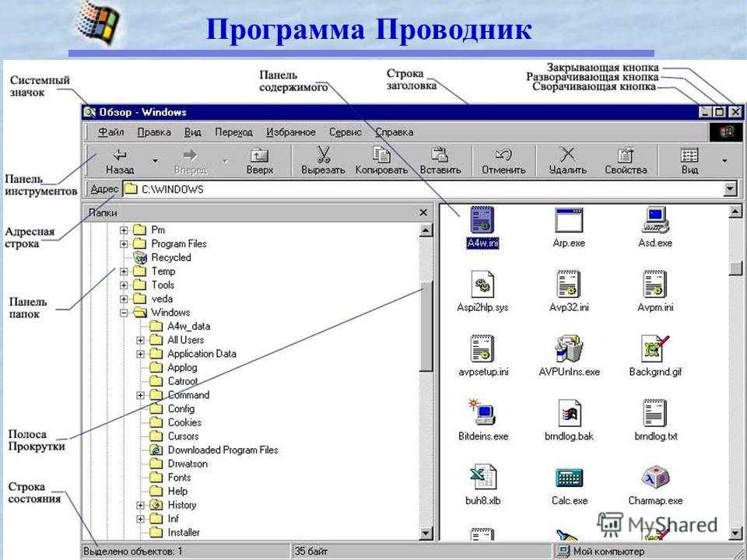Image resolution: width=747 pixels, height=560 pixels.
Task: Delete using the Удалить X icon
Action: click(567, 161)
